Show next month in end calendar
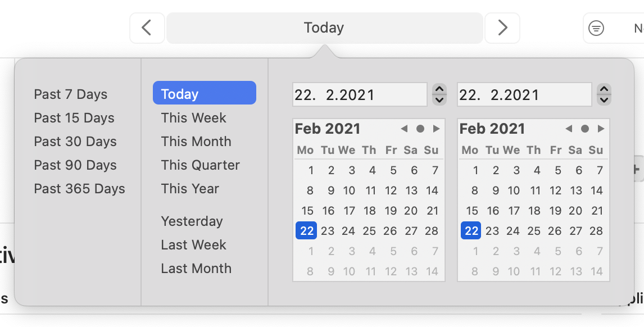Image resolution: width=644 pixels, height=327 pixels. [x=601, y=129]
